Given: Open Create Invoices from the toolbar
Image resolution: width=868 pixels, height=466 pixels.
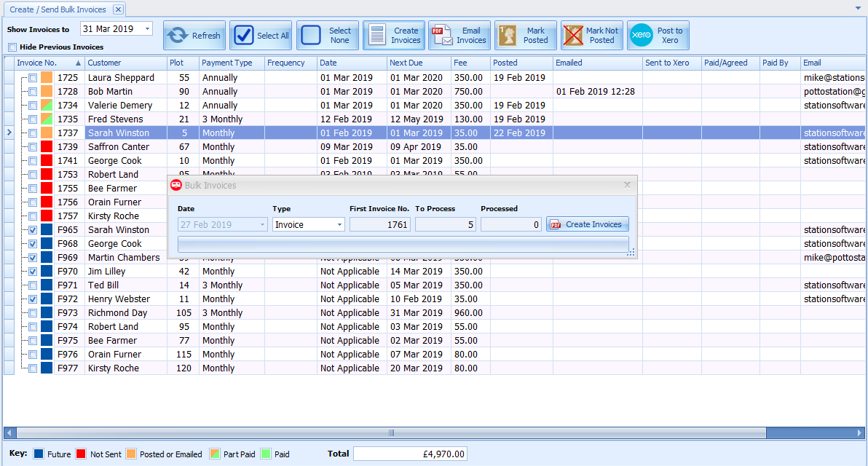Looking at the screenshot, I should [x=393, y=35].
